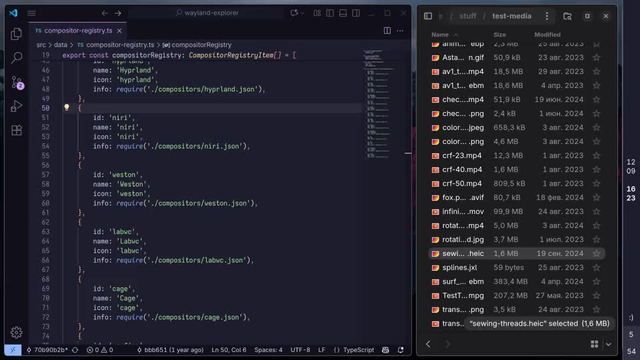Open the Run and Debug view
Screen dimensions: 640x360
pos(16,106)
